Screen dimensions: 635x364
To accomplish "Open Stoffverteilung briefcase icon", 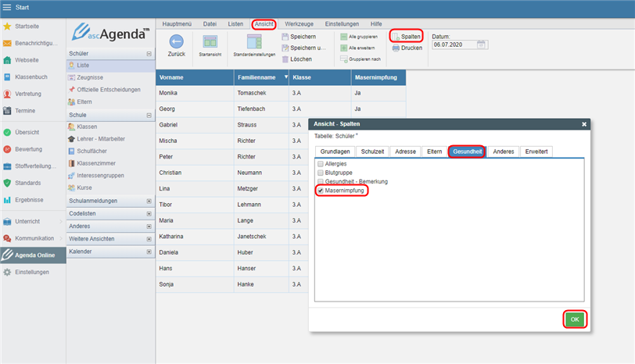I will pyautogui.click(x=7, y=166).
